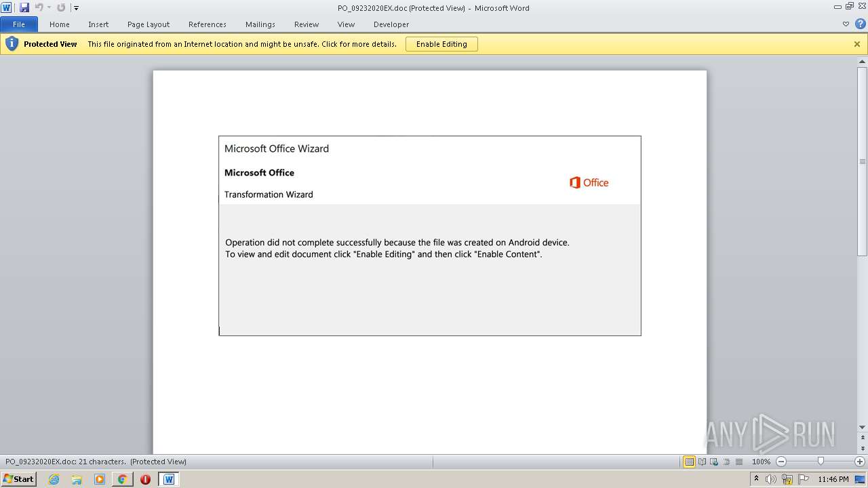Click the "Microsoft Office Wizard" heading in document
Screen dimensions: 868x488
(277, 148)
